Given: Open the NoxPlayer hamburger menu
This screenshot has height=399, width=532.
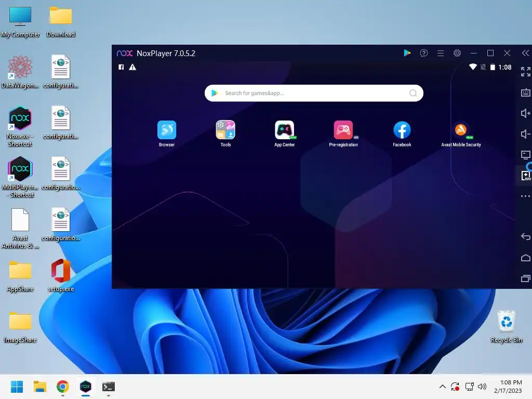Looking at the screenshot, I should tap(441, 53).
